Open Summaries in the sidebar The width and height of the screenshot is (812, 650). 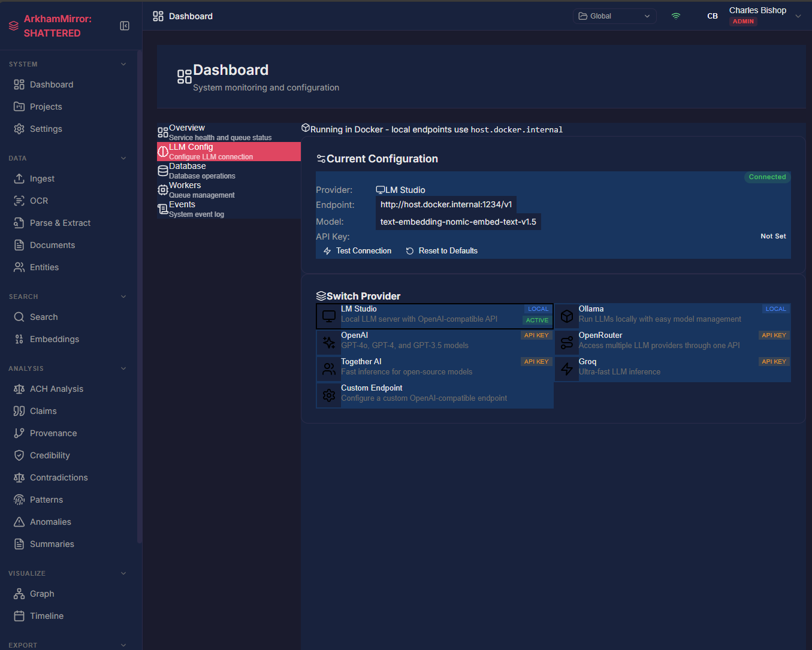pyautogui.click(x=68, y=544)
